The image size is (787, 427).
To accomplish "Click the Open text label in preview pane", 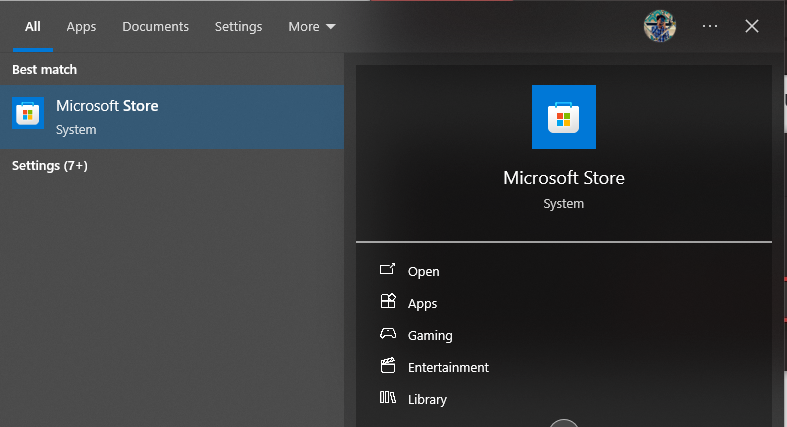I will click(424, 271).
